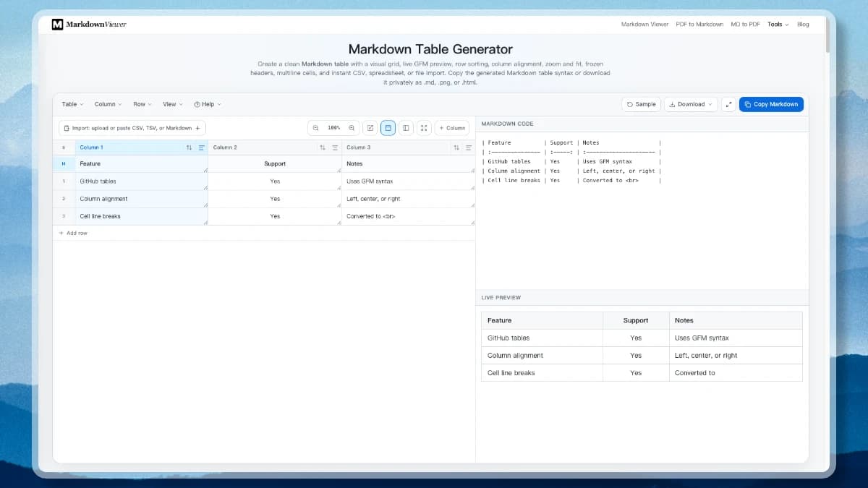Select the header row marker H

click(x=64, y=164)
